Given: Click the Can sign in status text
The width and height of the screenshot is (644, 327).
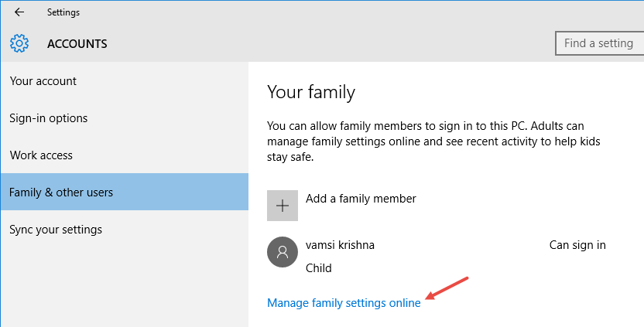Looking at the screenshot, I should (577, 245).
